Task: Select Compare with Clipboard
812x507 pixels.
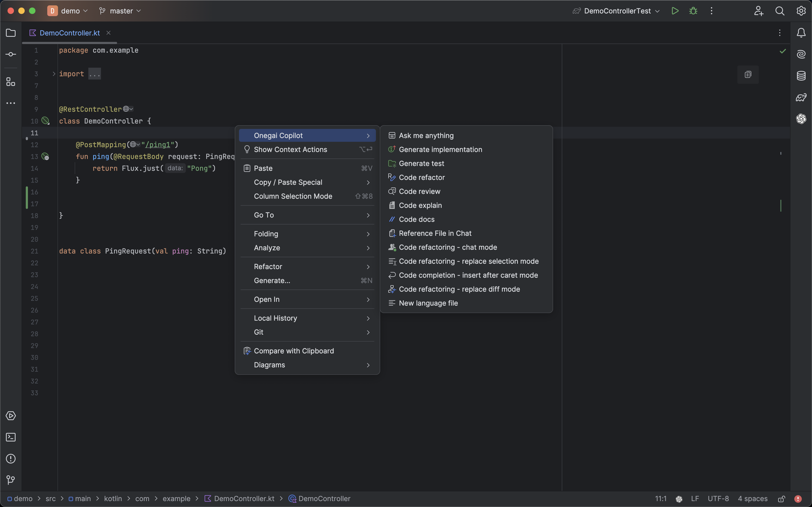Action: pos(307,351)
